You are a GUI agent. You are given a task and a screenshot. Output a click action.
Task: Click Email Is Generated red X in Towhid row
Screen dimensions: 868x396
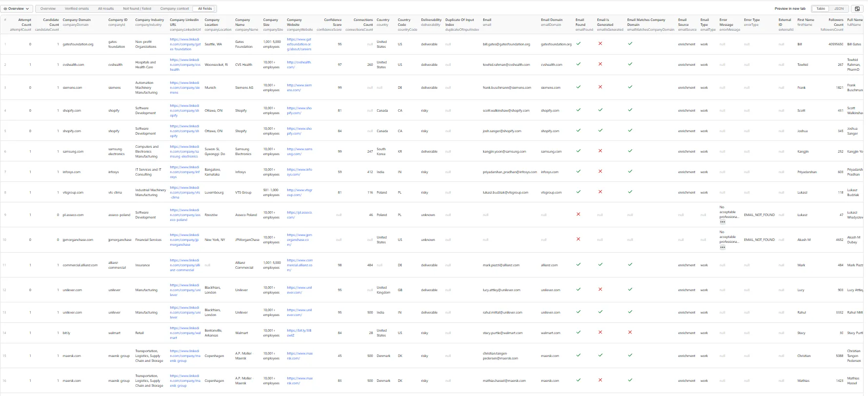click(x=600, y=64)
